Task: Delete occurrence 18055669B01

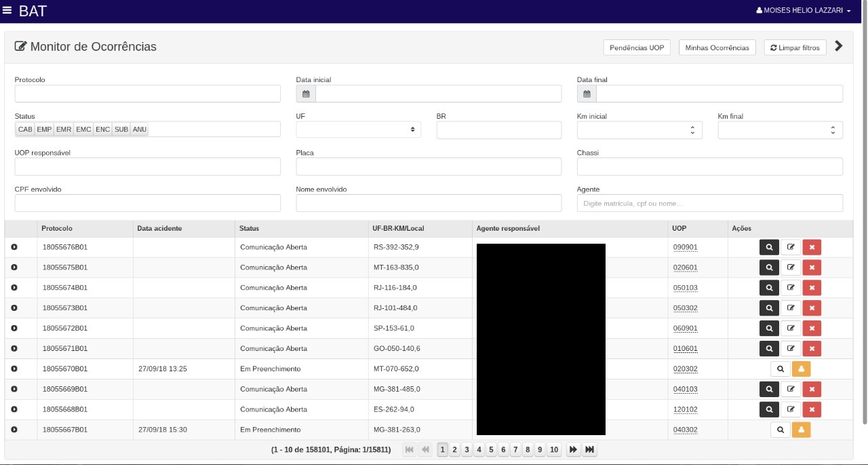Action: click(x=812, y=389)
